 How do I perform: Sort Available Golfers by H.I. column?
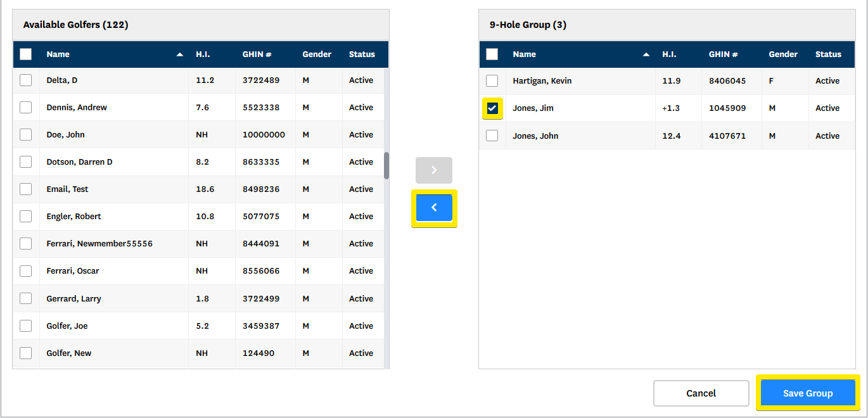[203, 54]
